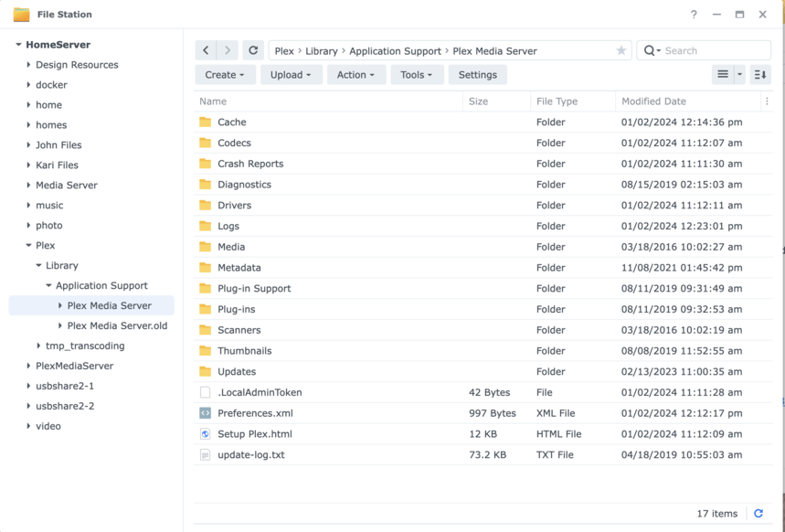
Task: Sort by Size column header
Action: pos(496,101)
